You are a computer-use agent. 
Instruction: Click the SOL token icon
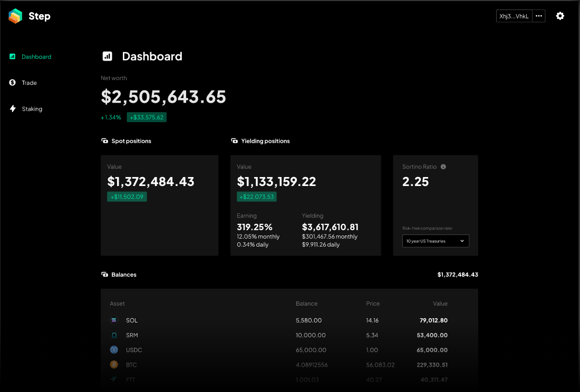[x=113, y=320]
